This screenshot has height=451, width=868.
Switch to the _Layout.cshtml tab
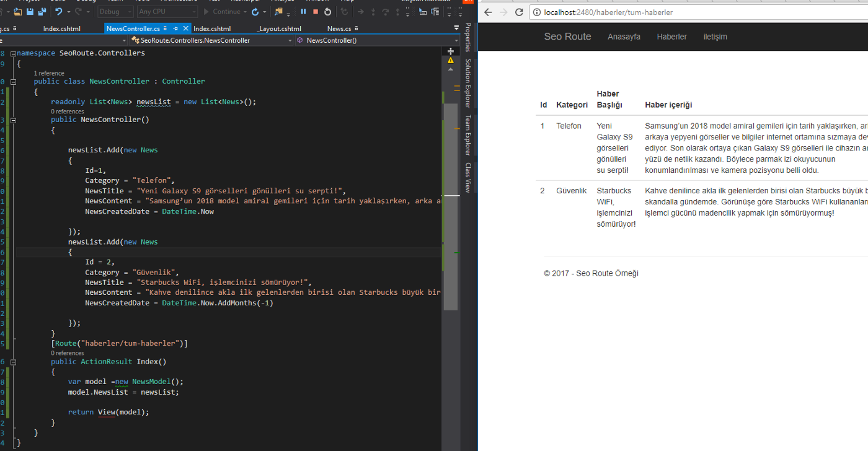[279, 28]
